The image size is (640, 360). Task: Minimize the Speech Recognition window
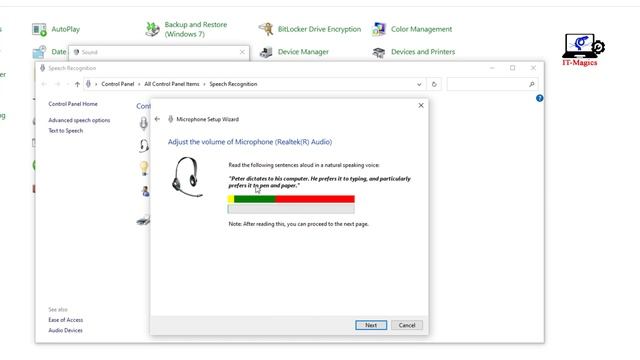pos(492,68)
